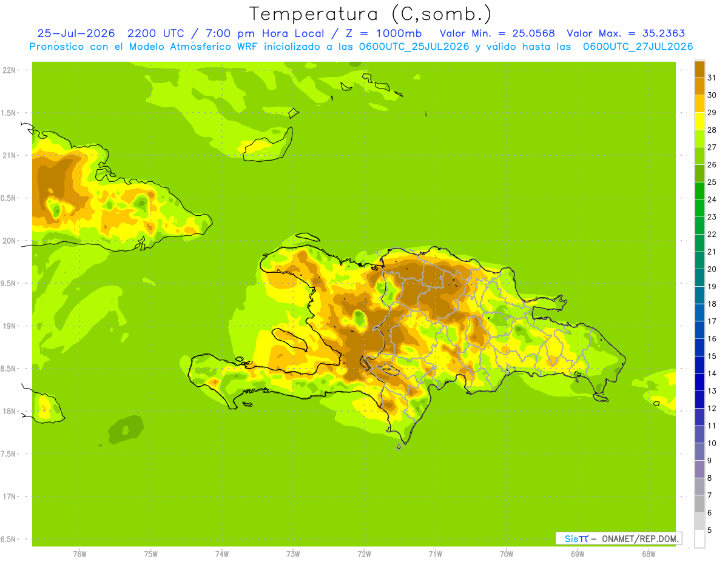Click the '18N' latitude label
This screenshot has height=562, width=728.
10,411
